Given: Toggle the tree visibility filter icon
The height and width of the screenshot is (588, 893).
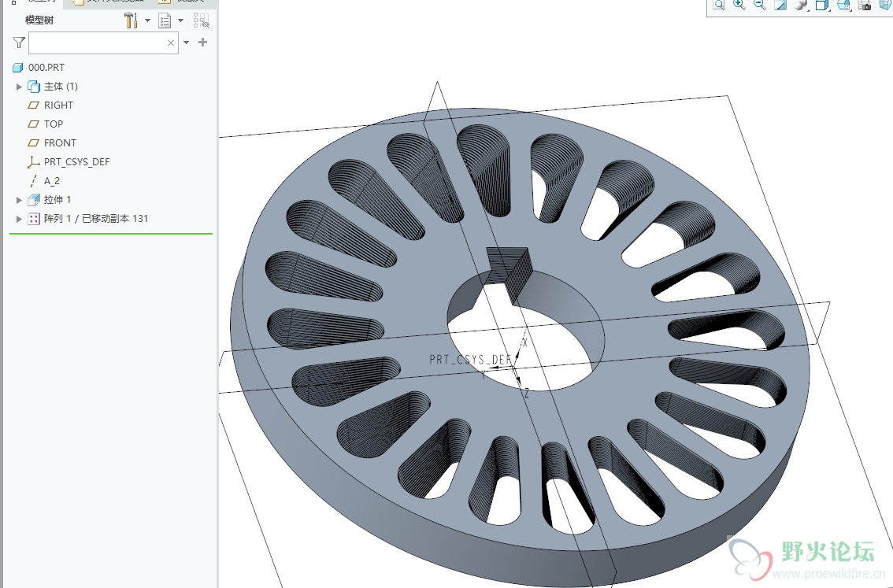Looking at the screenshot, I should pos(201,21).
